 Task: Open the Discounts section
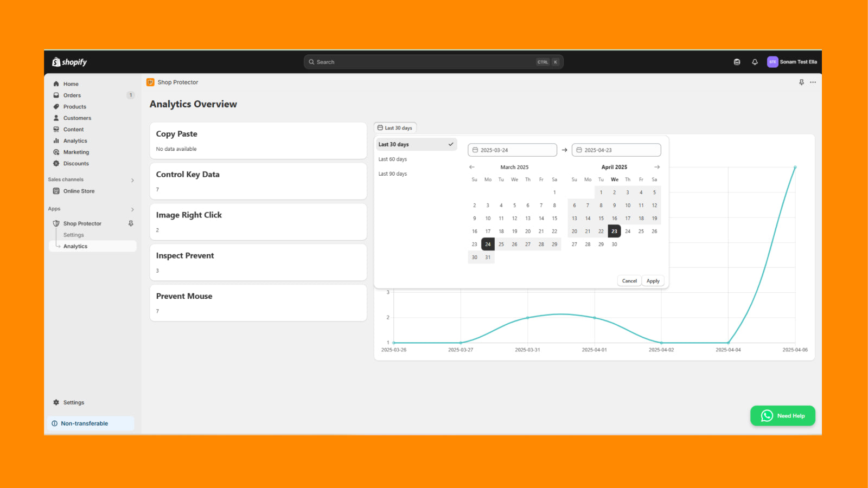[x=76, y=163]
